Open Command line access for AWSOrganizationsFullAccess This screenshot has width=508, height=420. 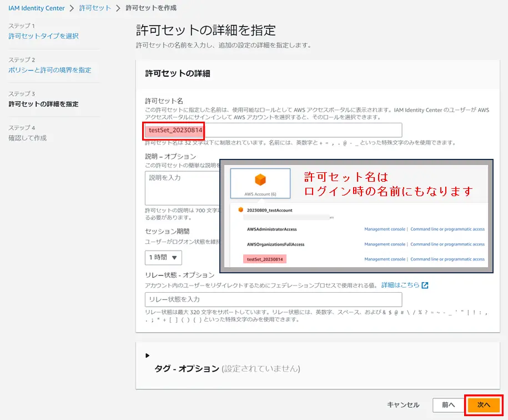click(447, 244)
